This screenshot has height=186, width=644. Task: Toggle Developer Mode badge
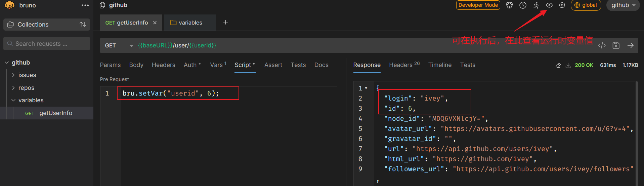coord(478,5)
